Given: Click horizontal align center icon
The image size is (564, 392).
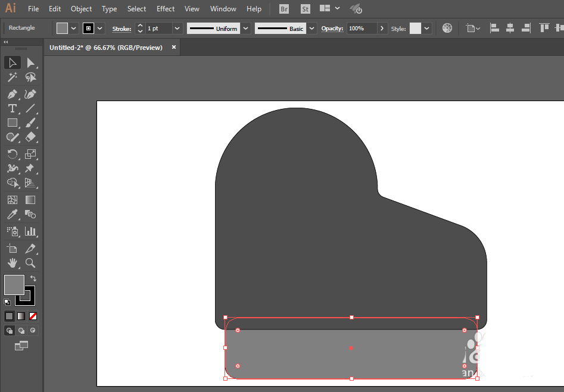Looking at the screenshot, I should click(510, 28).
